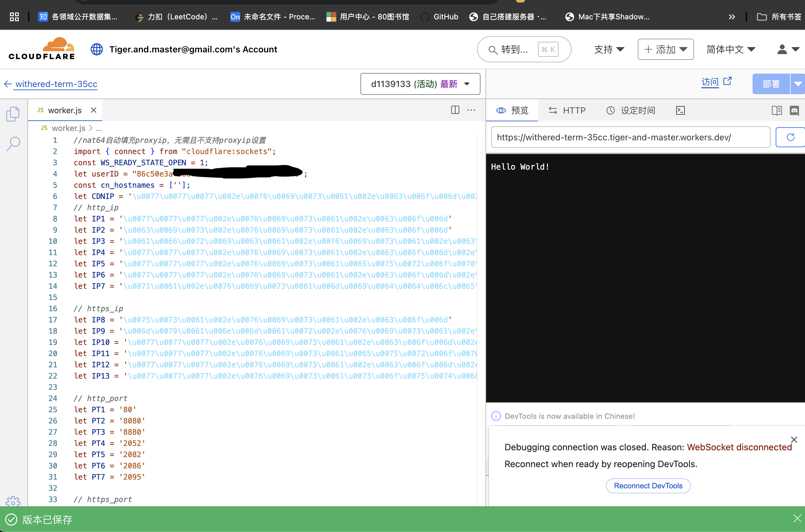Expand the 支持 support menu
The image size is (805, 532).
pyautogui.click(x=609, y=50)
